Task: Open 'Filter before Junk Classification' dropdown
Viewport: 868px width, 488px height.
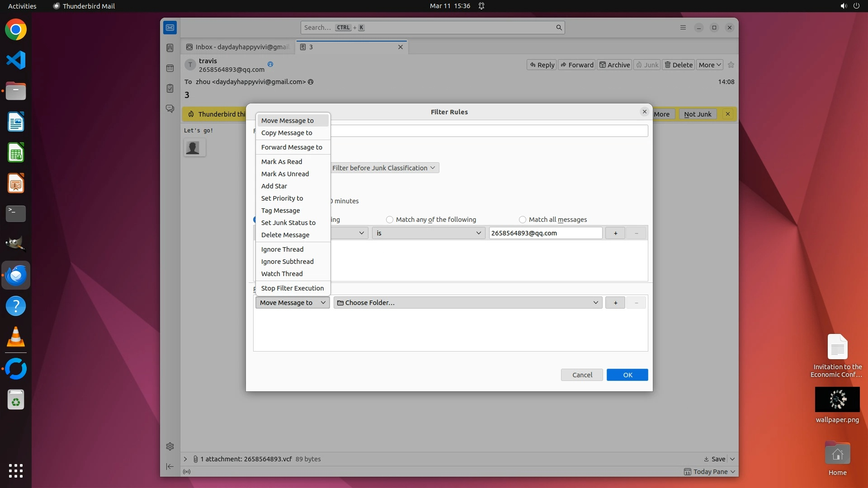Action: 384,168
